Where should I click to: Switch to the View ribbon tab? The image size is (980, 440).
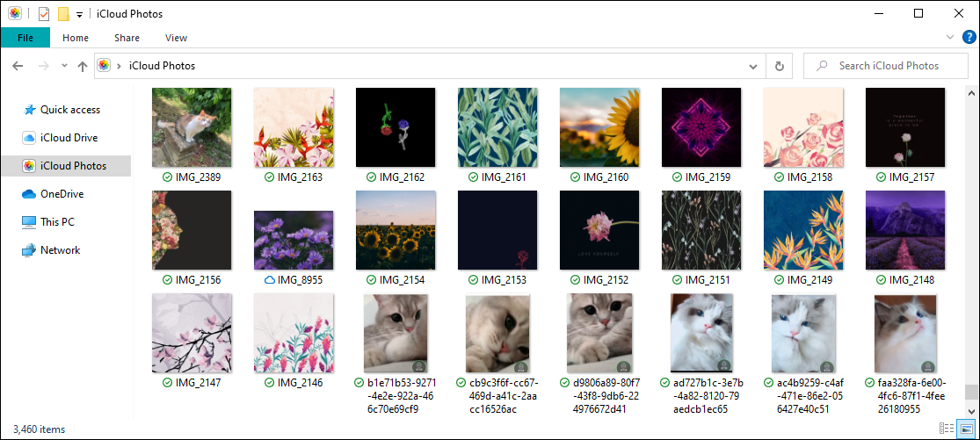pos(177,38)
